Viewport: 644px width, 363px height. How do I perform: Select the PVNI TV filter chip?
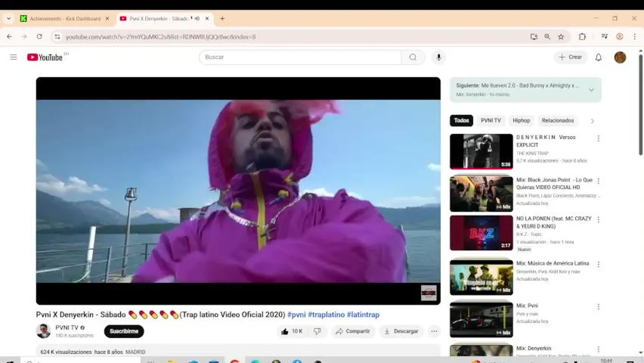pos(491,120)
